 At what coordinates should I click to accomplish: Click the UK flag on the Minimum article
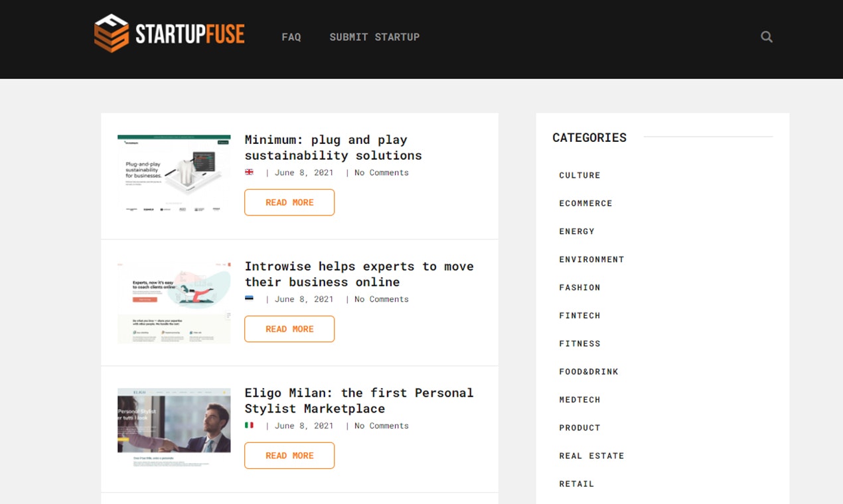click(250, 172)
